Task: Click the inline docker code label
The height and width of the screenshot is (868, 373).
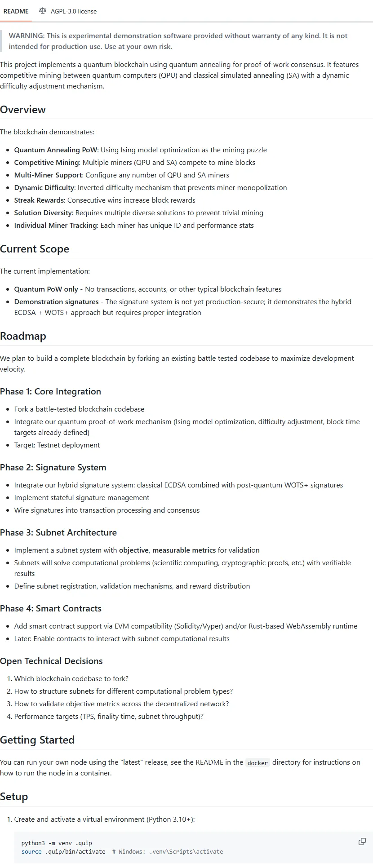Action: [x=258, y=763]
